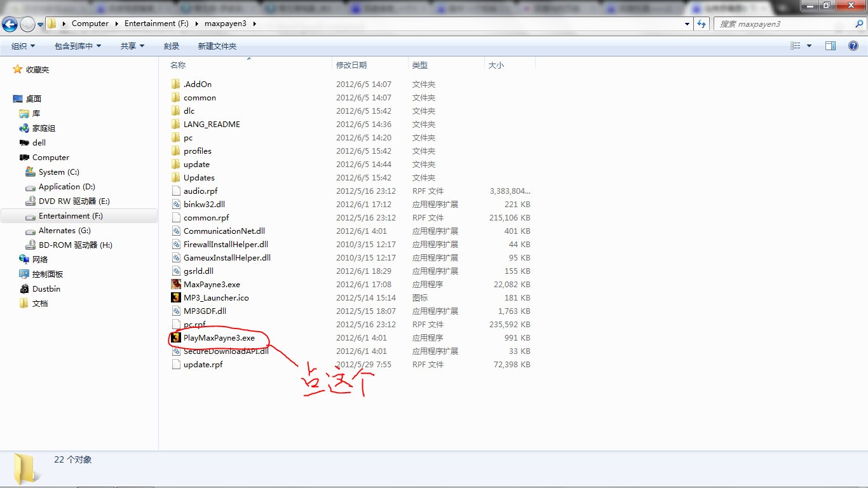Select Computer in the navigation tree

tap(51, 158)
